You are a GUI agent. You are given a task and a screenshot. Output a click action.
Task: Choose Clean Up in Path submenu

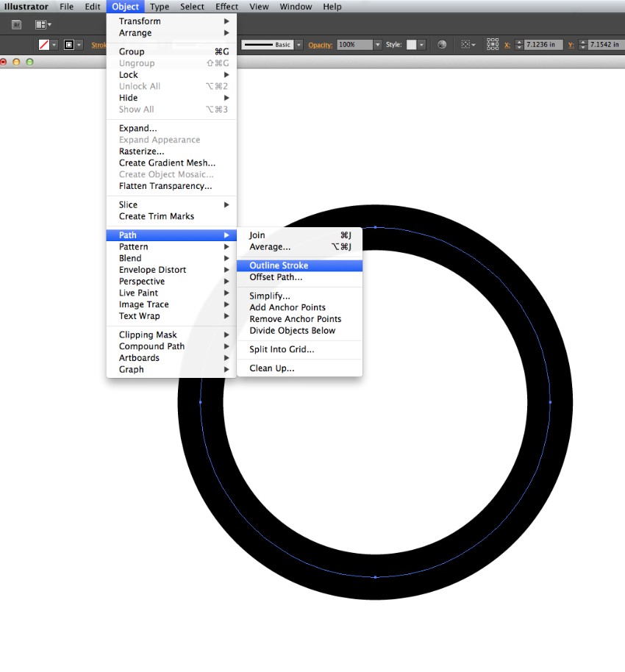299,368
